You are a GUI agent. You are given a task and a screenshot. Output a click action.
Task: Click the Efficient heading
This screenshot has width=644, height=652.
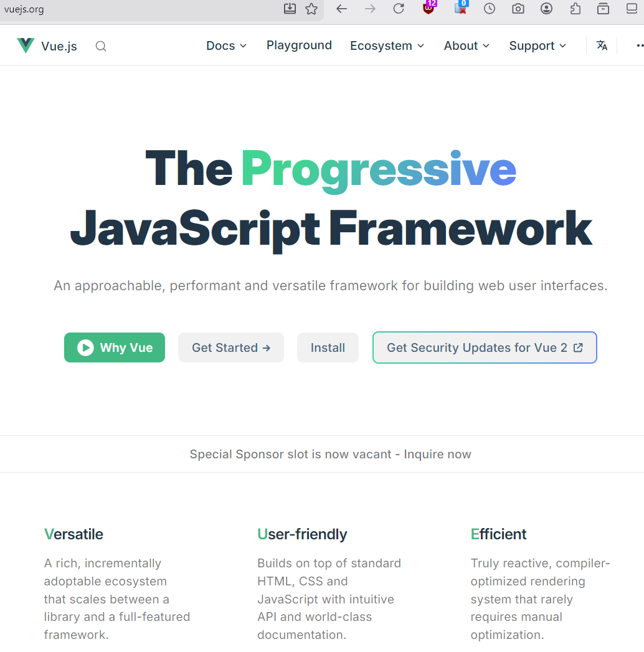pyautogui.click(x=498, y=534)
